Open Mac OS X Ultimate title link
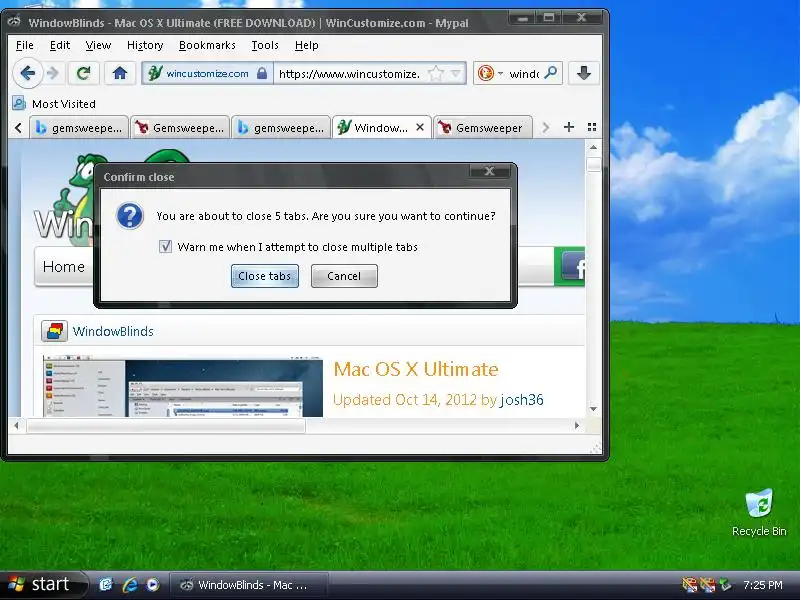Screen dimensions: 800x600 click(416, 369)
